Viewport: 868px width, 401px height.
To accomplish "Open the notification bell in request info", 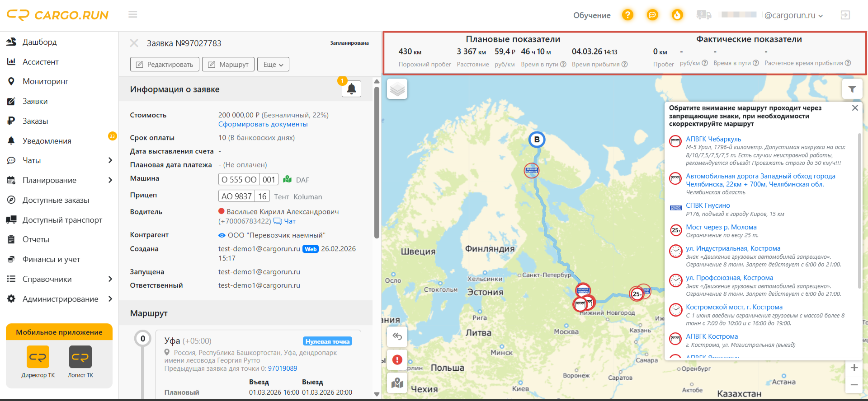I will pos(351,89).
